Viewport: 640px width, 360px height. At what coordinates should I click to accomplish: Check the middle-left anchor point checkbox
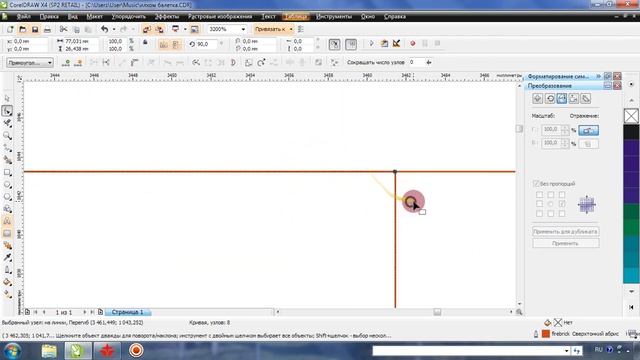[x=540, y=204]
